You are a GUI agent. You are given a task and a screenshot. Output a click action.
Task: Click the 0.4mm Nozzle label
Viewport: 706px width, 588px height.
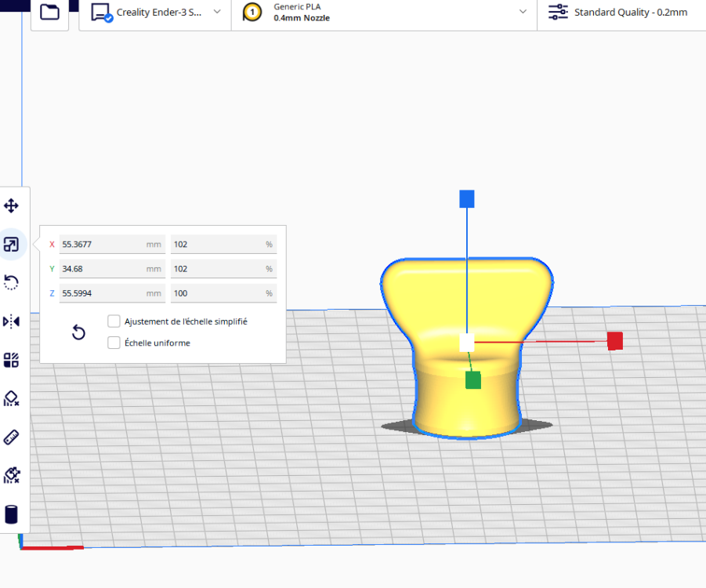click(x=302, y=18)
